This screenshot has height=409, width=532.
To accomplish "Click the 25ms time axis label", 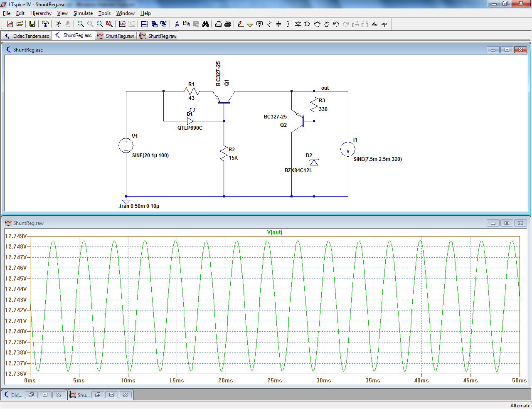I will 275,380.
